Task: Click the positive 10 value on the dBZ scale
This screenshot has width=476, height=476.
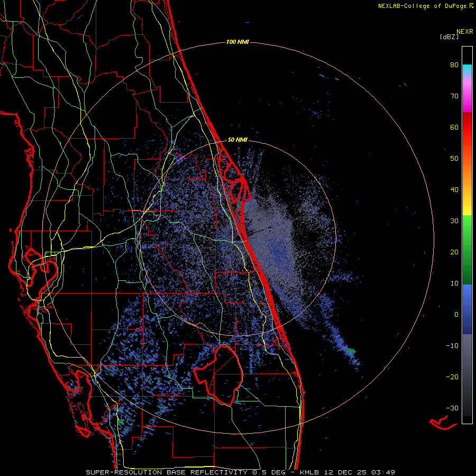Action: point(454,283)
